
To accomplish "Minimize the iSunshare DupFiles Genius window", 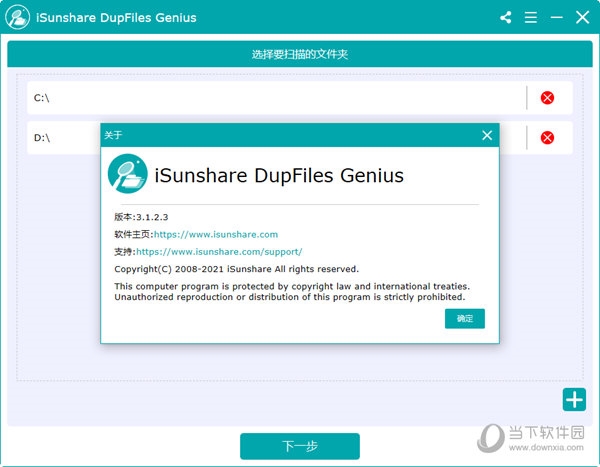I will coord(556,17).
